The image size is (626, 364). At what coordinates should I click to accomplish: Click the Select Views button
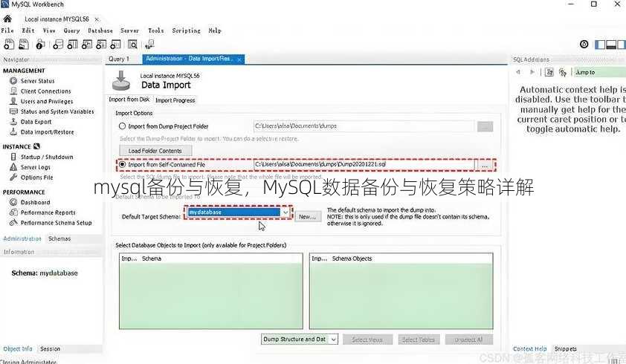click(367, 339)
